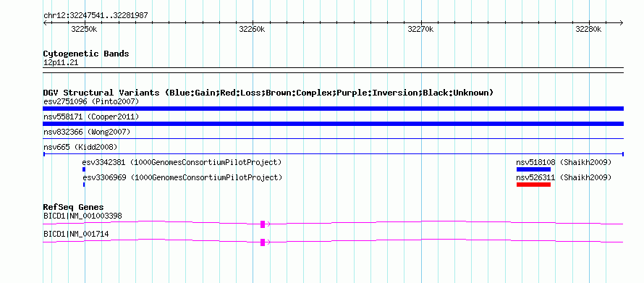The height and width of the screenshot is (283, 644).
Task: Click the left arrow of the ruler
Action: (x=45, y=22)
